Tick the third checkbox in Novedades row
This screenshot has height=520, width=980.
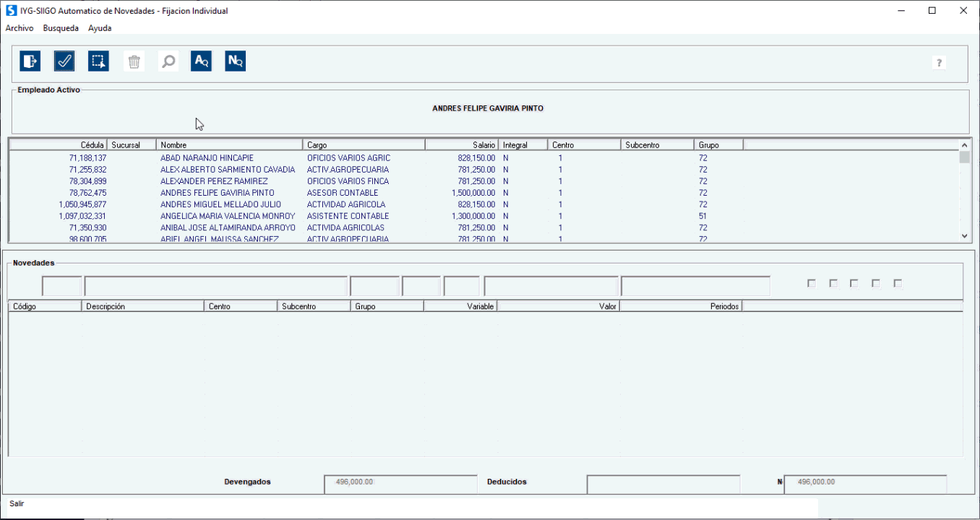(x=854, y=284)
